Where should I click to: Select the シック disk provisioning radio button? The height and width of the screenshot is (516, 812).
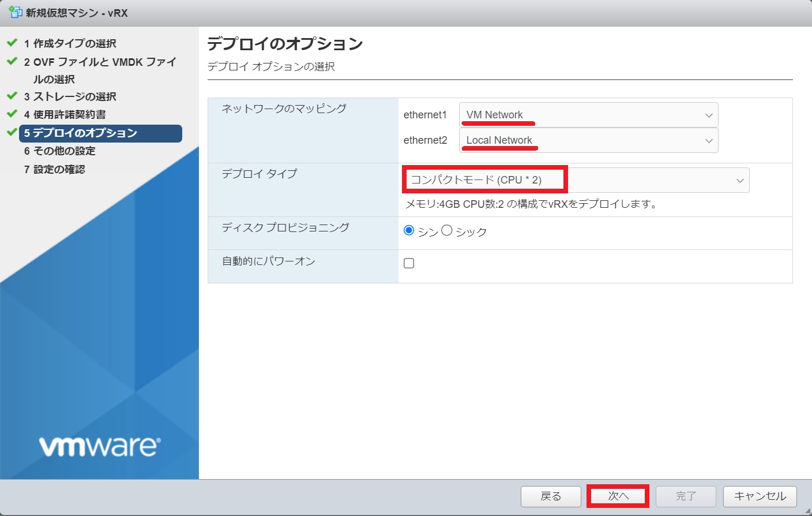pyautogui.click(x=447, y=230)
